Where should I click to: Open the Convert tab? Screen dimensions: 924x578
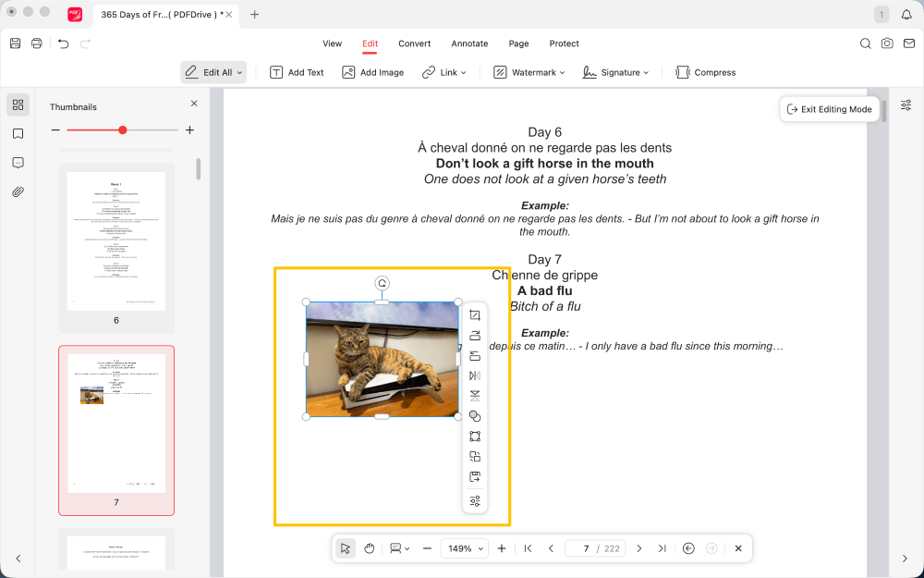414,43
